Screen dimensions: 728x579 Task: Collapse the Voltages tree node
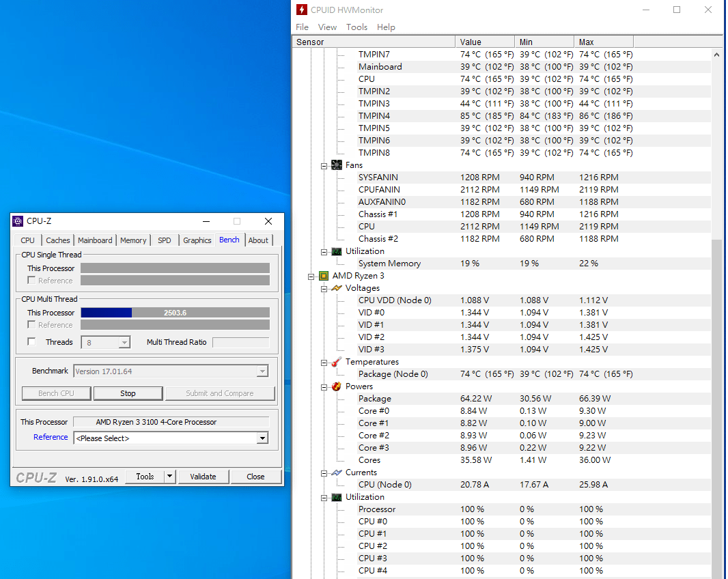tap(324, 289)
